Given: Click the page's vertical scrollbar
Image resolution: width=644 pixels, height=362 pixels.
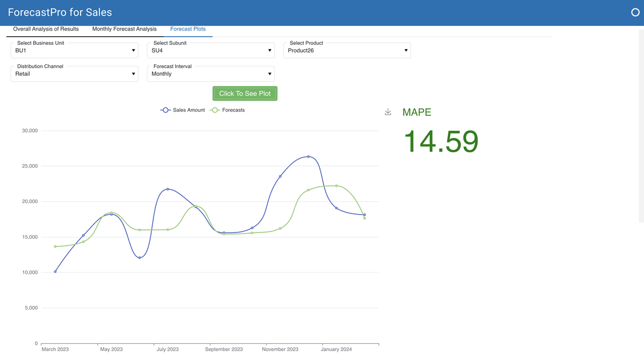Looking at the screenshot, I should click(641, 126).
